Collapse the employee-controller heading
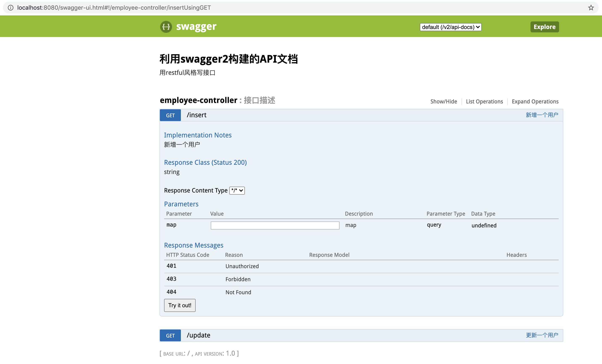The width and height of the screenshot is (602, 364). coord(198,100)
